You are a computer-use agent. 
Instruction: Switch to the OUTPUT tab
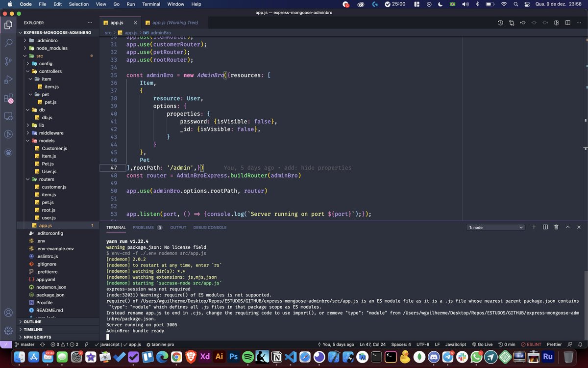click(x=178, y=228)
